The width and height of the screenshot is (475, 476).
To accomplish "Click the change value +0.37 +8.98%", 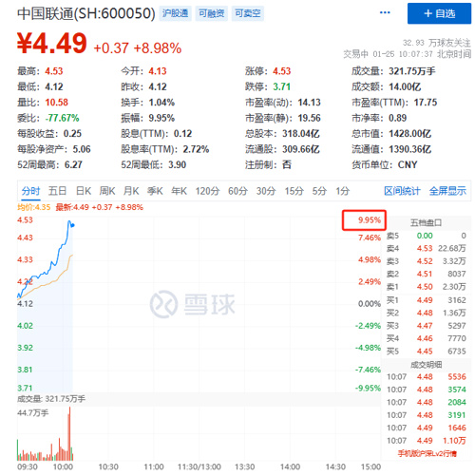I will click(138, 48).
